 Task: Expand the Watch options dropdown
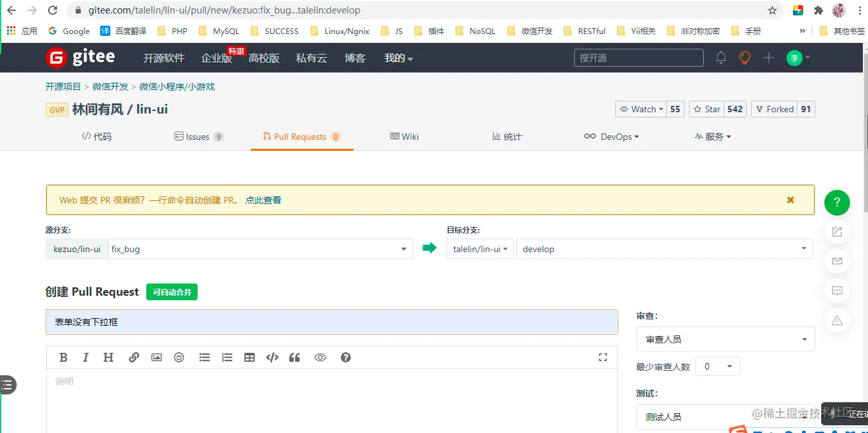[641, 109]
